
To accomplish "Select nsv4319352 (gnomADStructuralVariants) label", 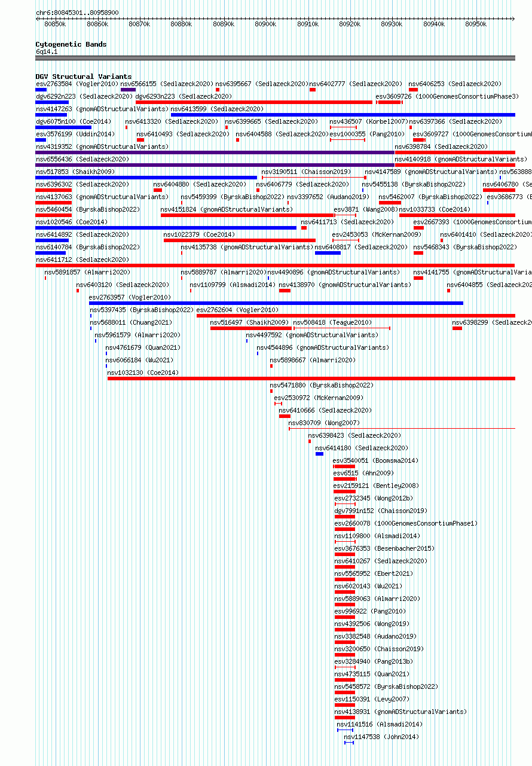I will (102, 147).
